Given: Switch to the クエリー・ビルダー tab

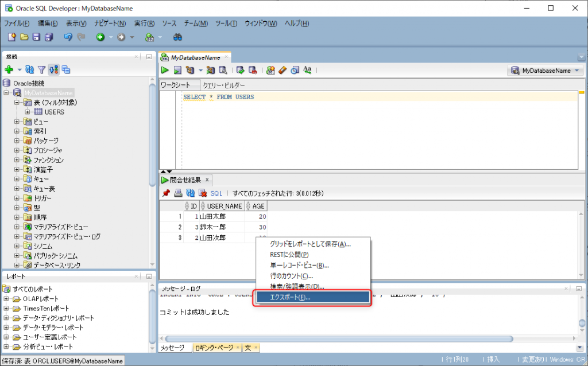Looking at the screenshot, I should point(224,85).
